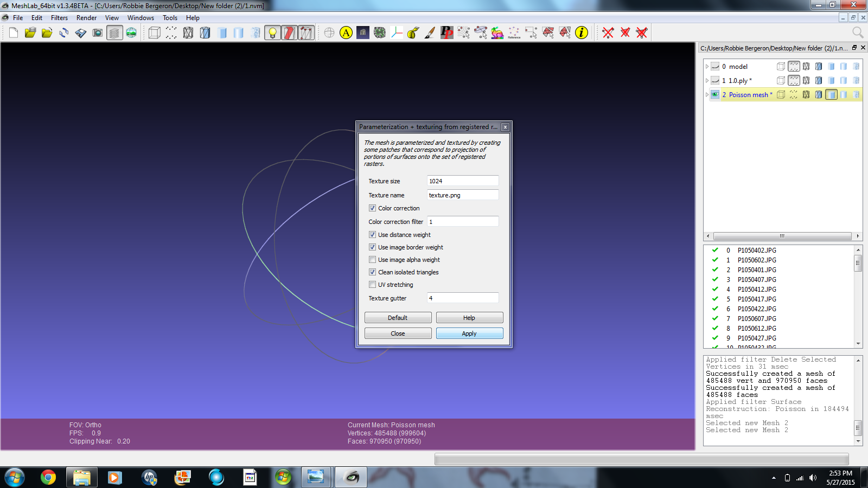The image size is (868, 488).
Task: Click the Export Mesh floppy disk icon
Action: pyautogui.click(x=81, y=33)
